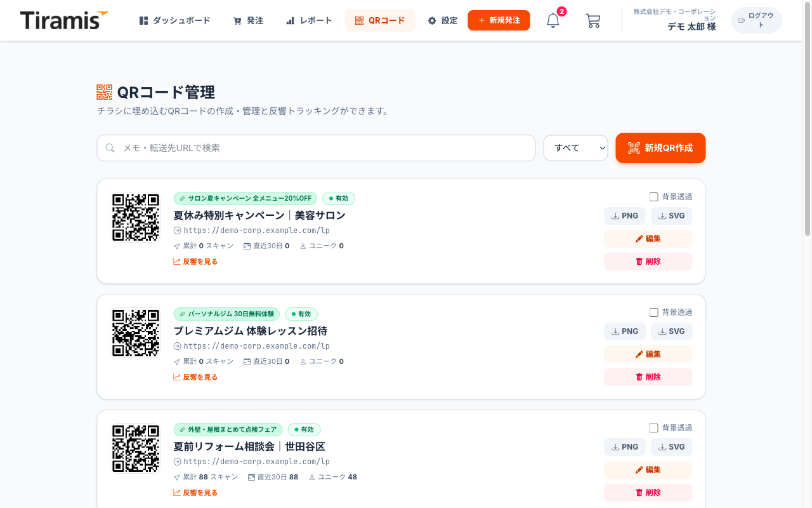Image resolution: width=812 pixels, height=508 pixels.
Task: Click the user name デモ 太郎 様
Action: pyautogui.click(x=691, y=27)
